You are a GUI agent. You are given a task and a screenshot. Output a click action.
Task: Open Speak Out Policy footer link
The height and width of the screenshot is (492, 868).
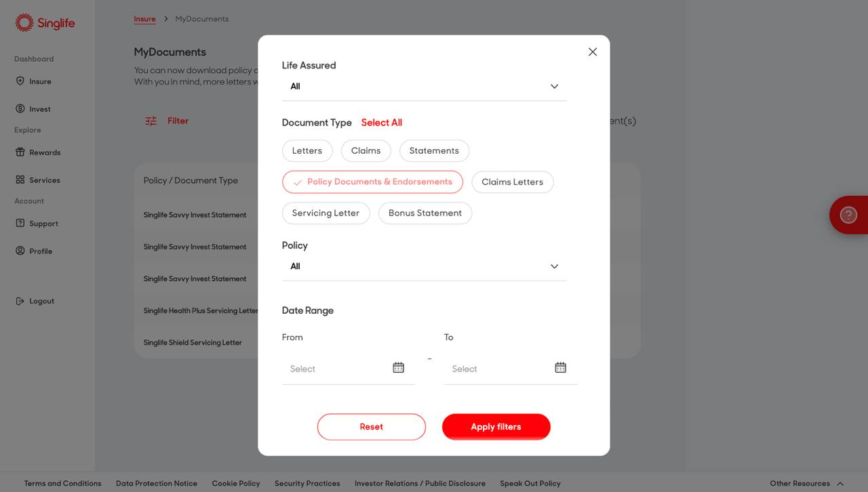pos(530,483)
